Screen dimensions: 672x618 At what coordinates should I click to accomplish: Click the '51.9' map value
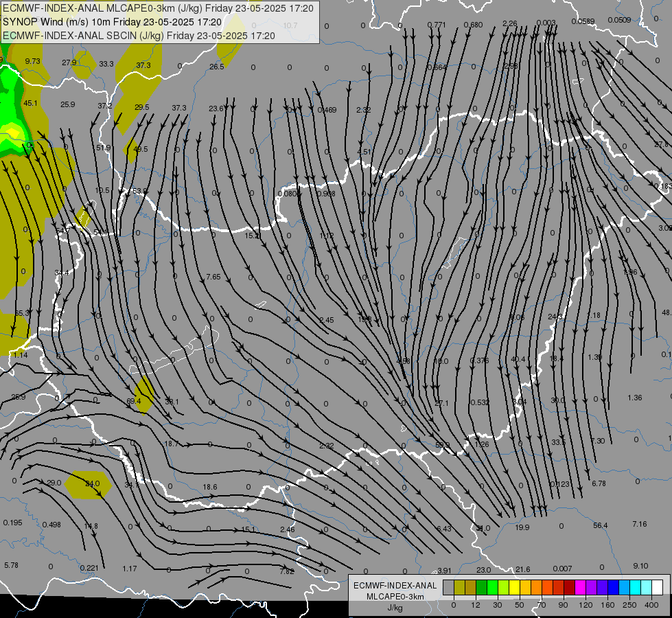point(103,148)
